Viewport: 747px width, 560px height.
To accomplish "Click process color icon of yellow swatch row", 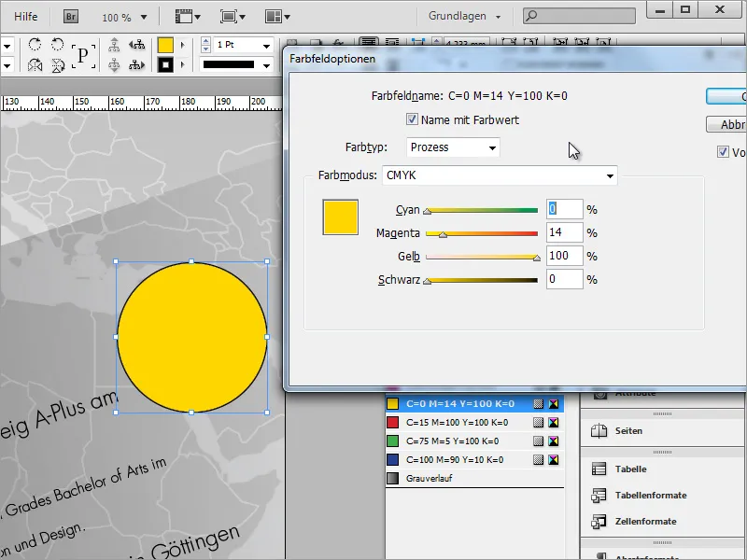I will [539, 404].
